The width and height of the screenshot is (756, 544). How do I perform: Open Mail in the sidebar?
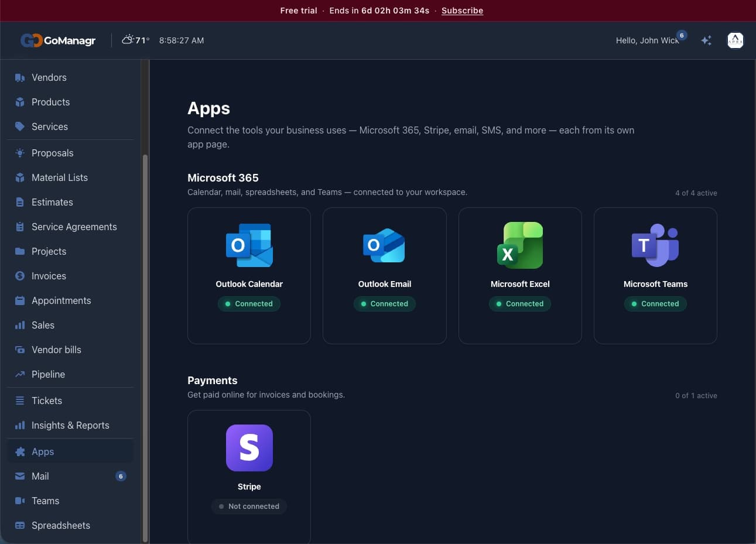[70, 476]
